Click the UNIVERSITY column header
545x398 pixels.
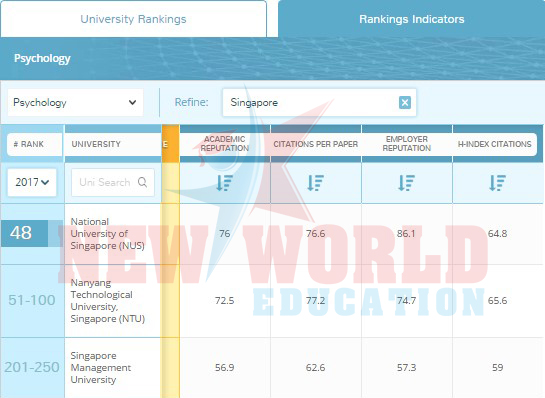tap(112, 144)
